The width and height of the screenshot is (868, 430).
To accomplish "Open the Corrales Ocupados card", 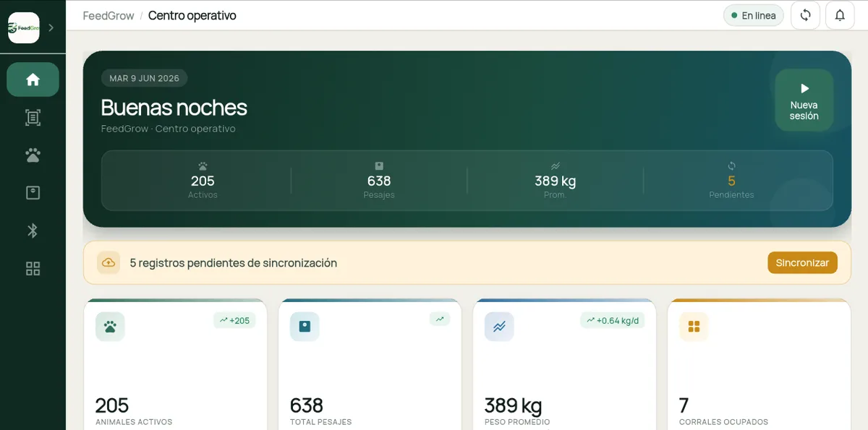I will (759, 364).
